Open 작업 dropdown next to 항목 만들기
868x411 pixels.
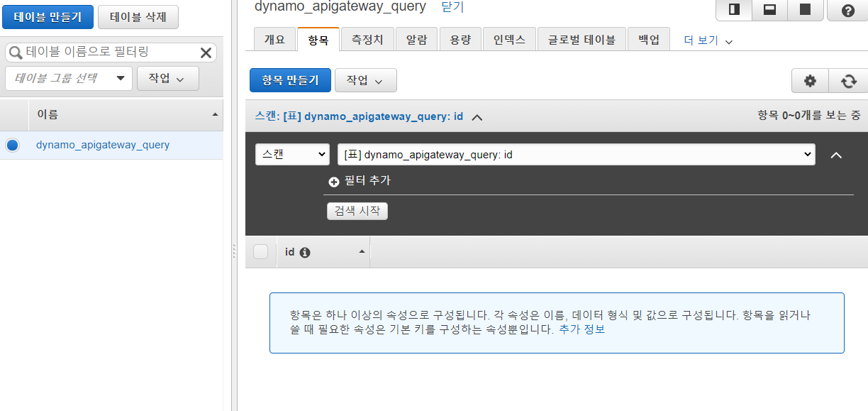click(365, 80)
